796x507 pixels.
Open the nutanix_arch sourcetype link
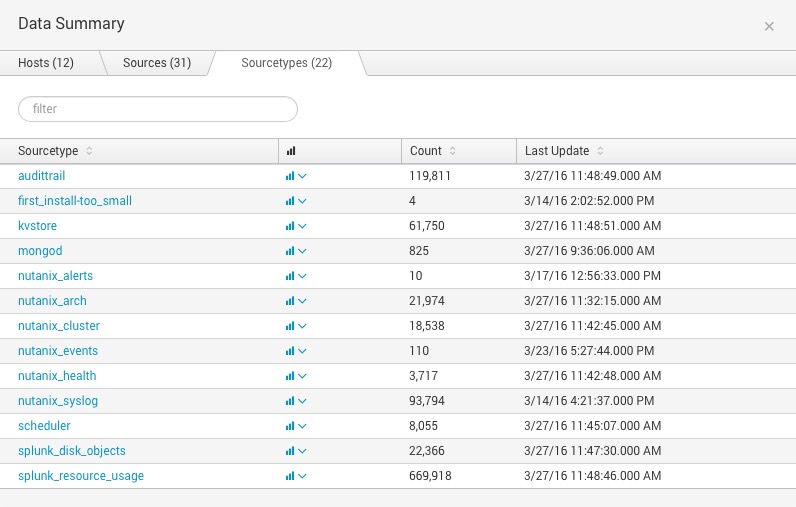pos(52,300)
